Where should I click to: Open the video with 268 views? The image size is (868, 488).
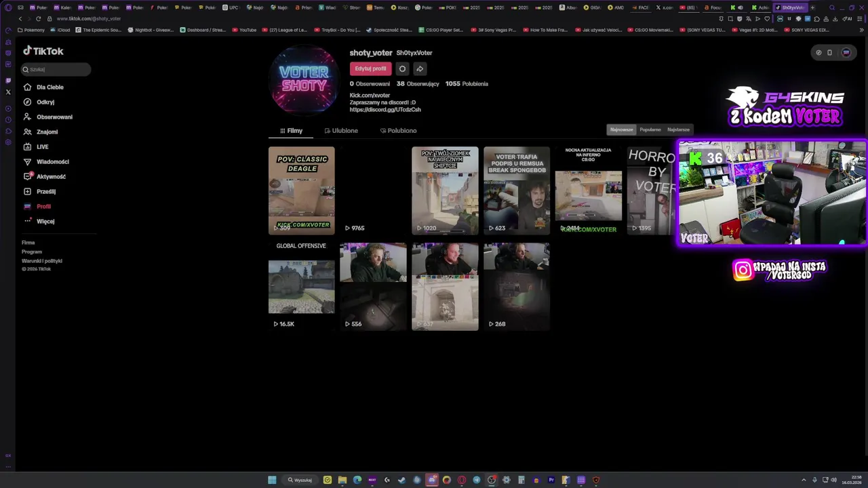517,286
